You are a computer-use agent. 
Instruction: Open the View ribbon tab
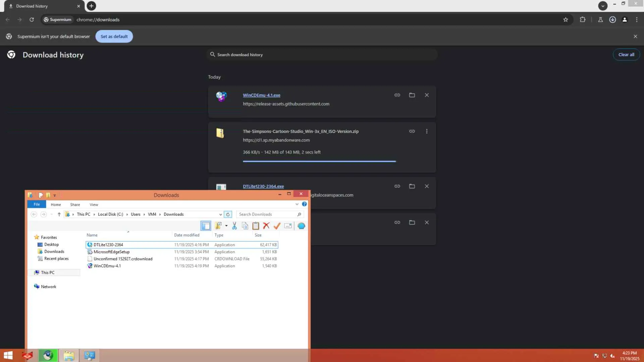pyautogui.click(x=94, y=205)
